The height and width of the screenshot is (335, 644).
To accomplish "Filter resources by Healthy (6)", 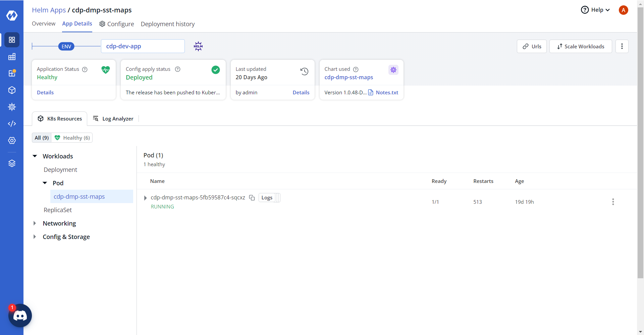I will click(72, 138).
